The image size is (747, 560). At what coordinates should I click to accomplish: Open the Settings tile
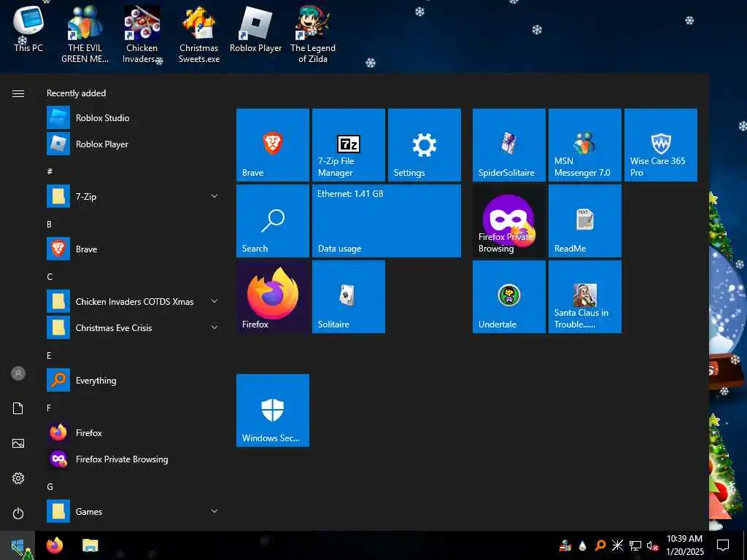424,145
